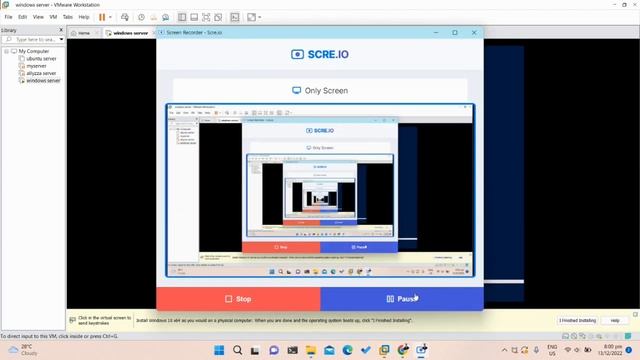
Task: Select allyzza server in the library
Action: [41, 73]
